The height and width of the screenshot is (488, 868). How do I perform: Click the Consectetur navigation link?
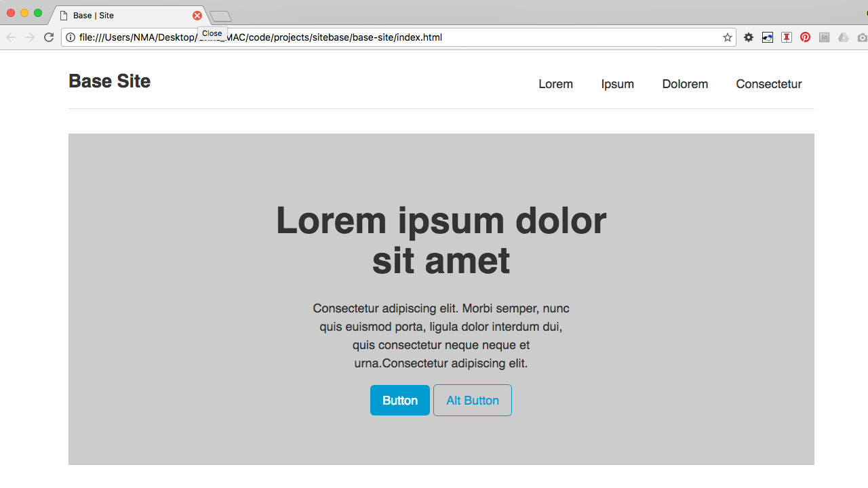point(768,84)
